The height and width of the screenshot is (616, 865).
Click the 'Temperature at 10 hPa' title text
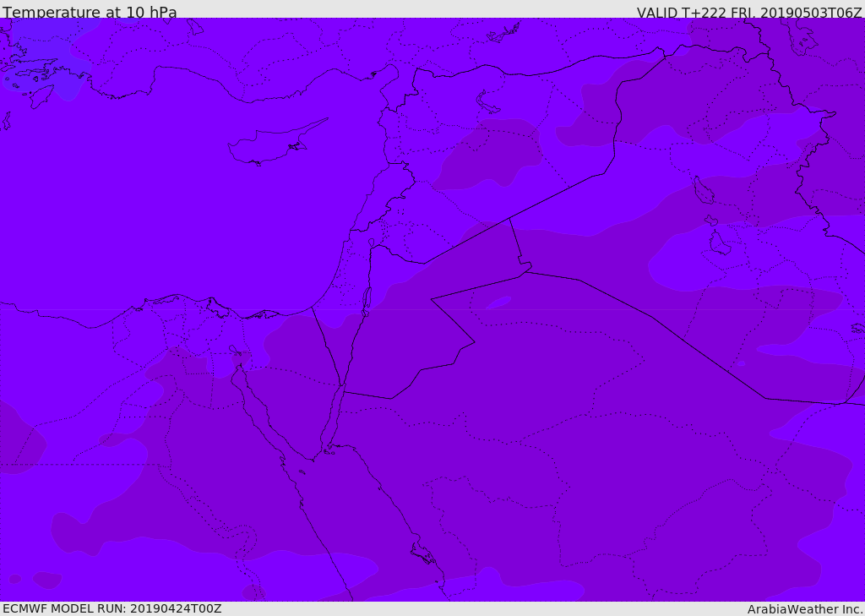point(90,12)
